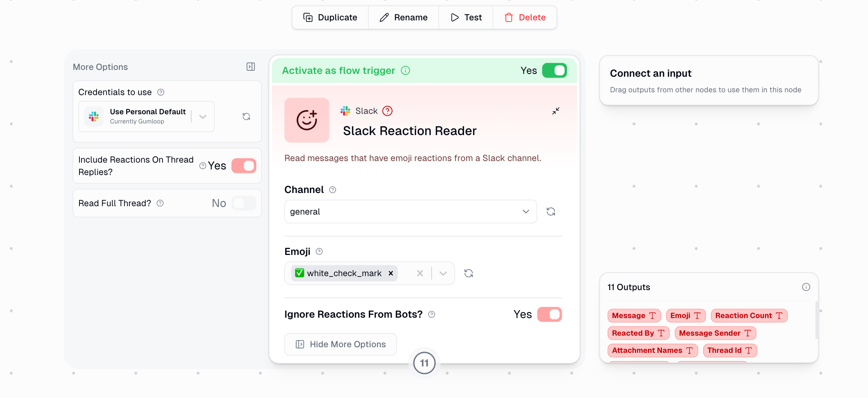
Task: Show info about Activate as flow trigger
Action: [x=406, y=71]
